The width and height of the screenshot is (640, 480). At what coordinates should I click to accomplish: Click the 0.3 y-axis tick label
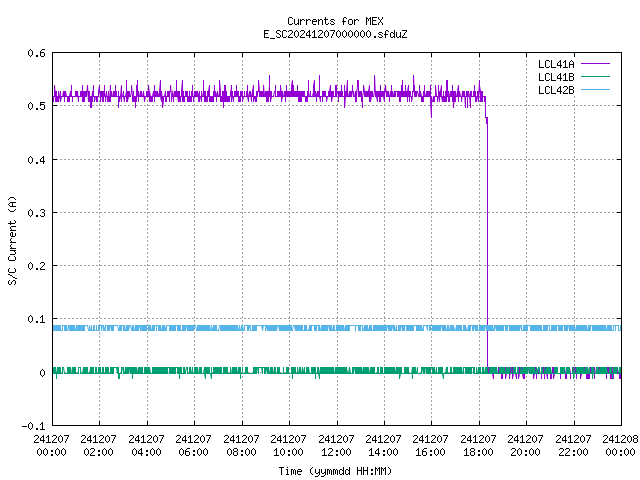36,213
